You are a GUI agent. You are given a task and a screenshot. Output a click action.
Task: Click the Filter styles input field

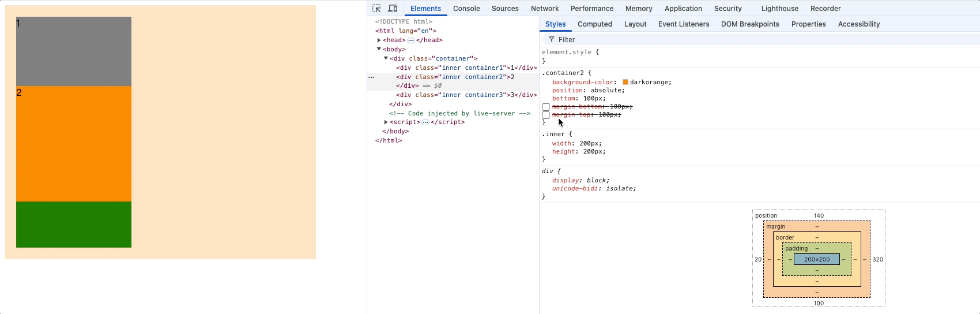pos(761,39)
